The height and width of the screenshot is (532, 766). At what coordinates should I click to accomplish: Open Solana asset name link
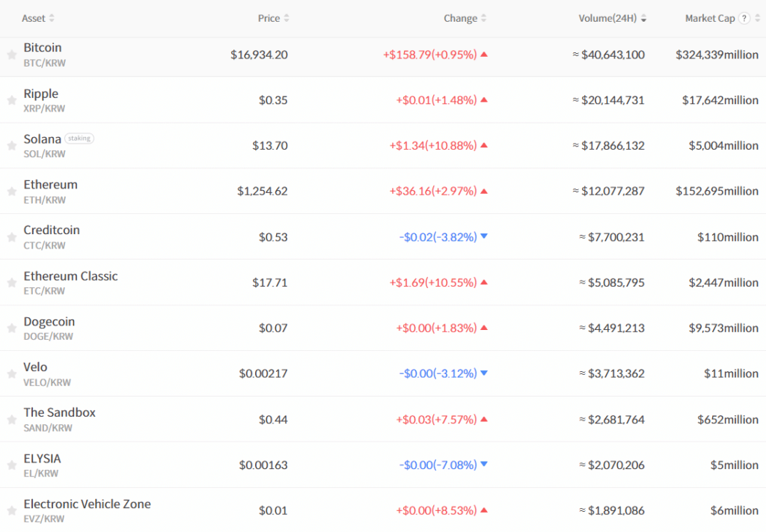click(43, 138)
